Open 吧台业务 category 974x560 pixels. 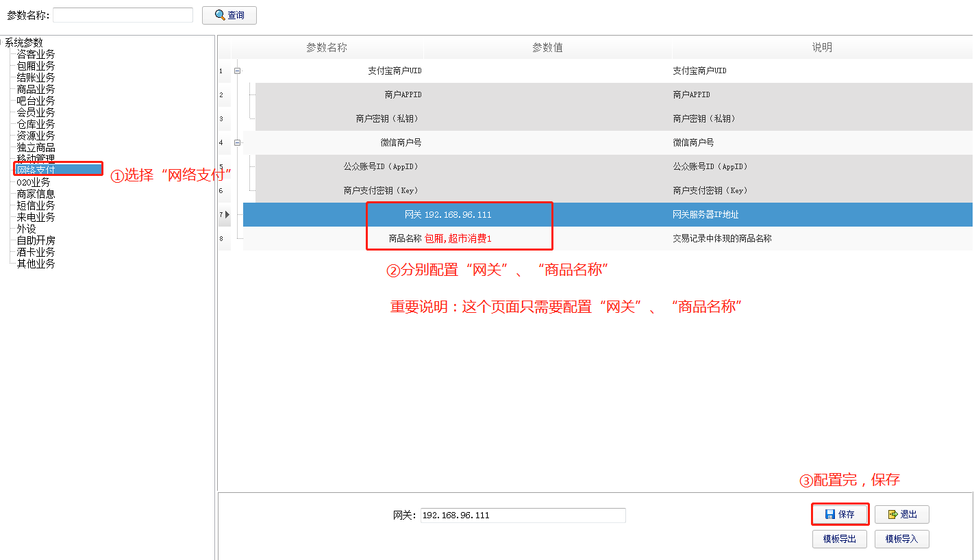(x=36, y=101)
